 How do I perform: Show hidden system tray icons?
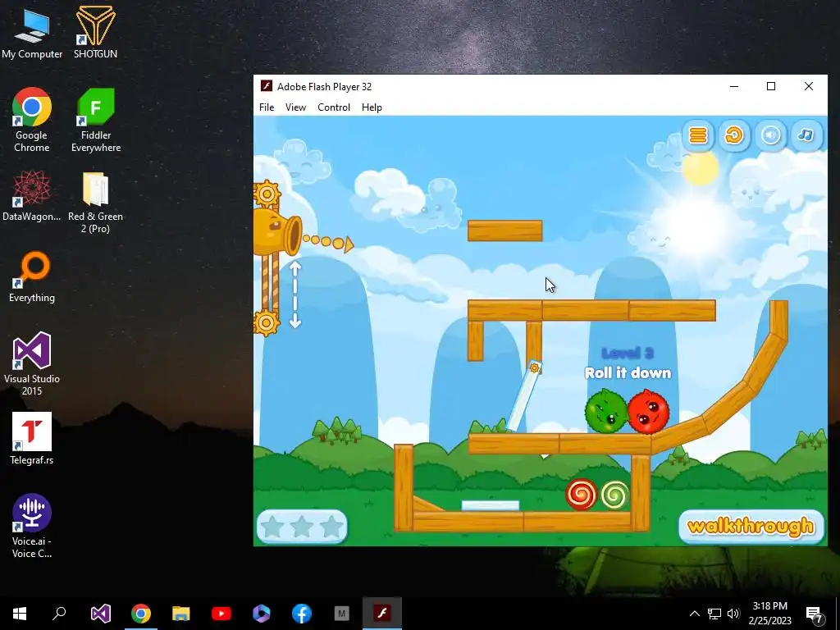pos(694,614)
